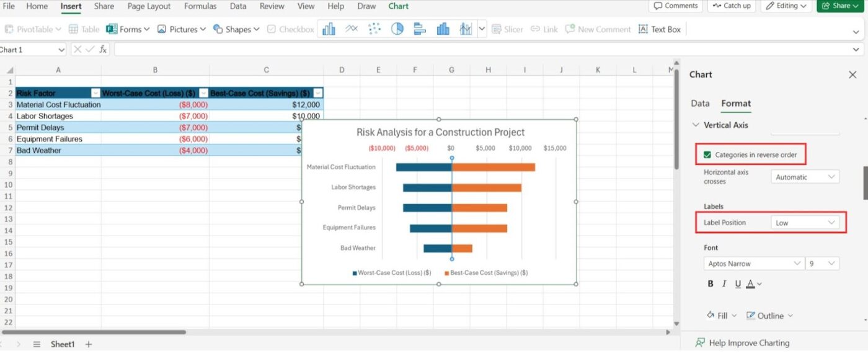Insert a pie chart from the ribbon
868x356 pixels.
pyautogui.click(x=397, y=29)
